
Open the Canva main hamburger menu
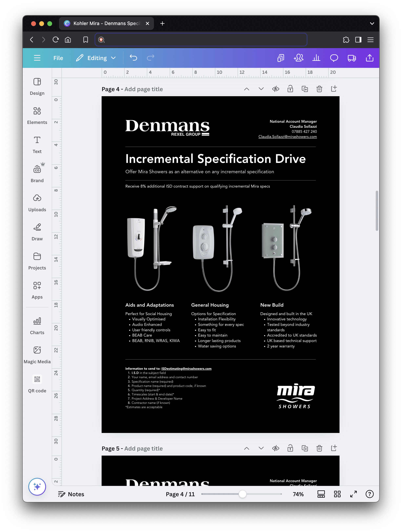point(37,58)
